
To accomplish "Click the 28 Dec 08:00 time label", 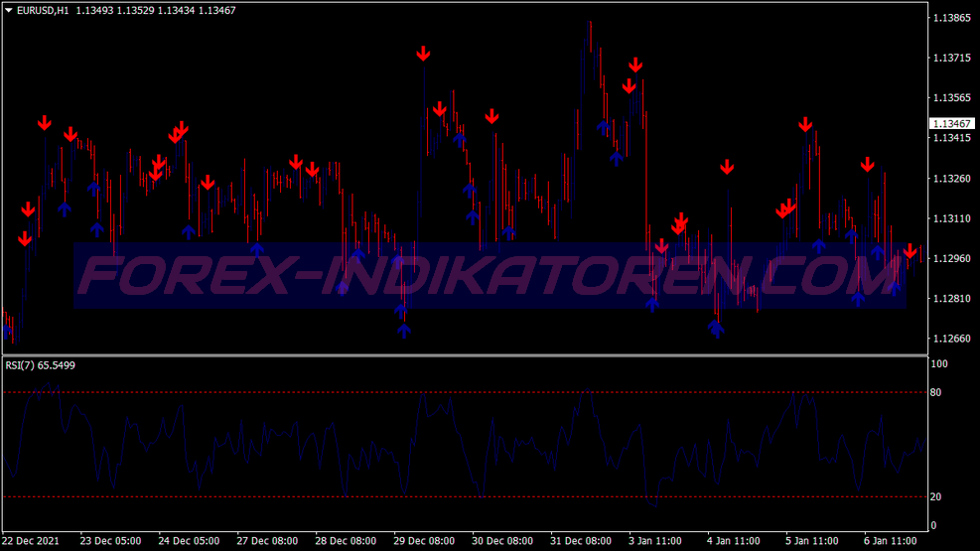I will click(346, 541).
